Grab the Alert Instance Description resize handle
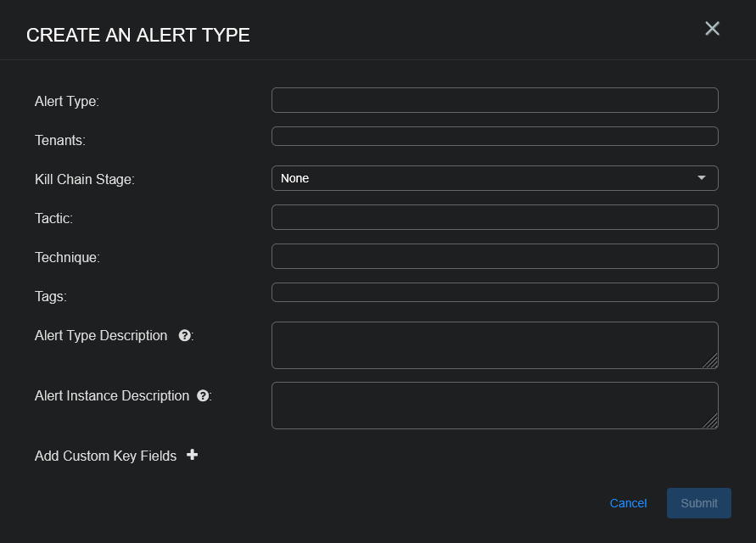 tap(711, 422)
